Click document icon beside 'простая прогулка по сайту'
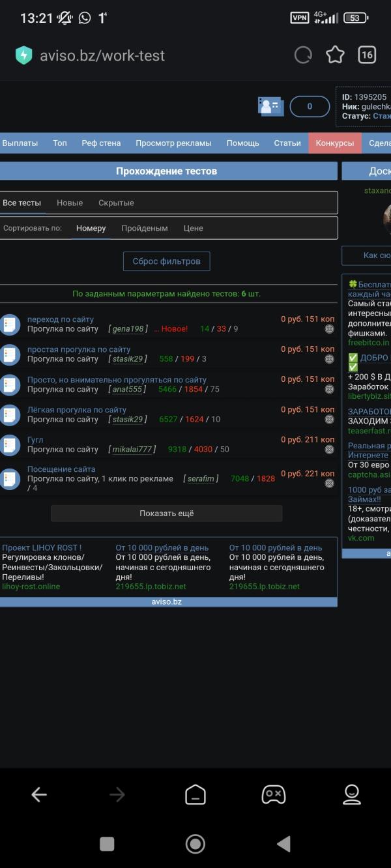The height and width of the screenshot is (868, 391). [10, 354]
